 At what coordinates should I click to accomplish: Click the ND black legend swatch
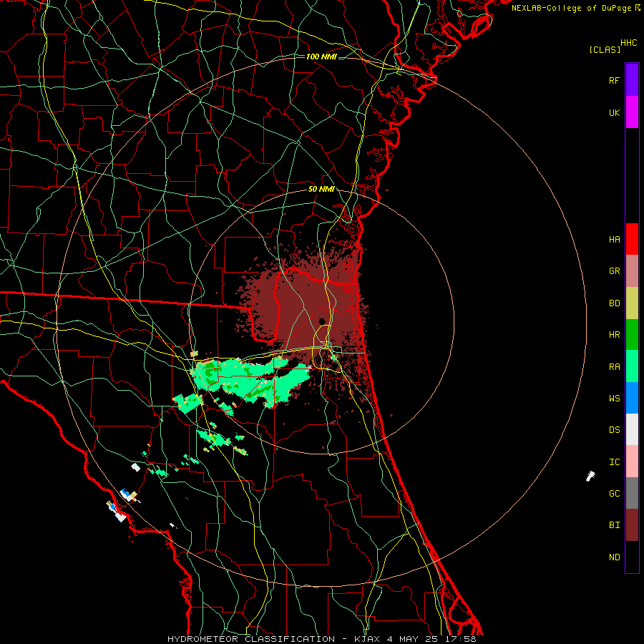point(632,557)
